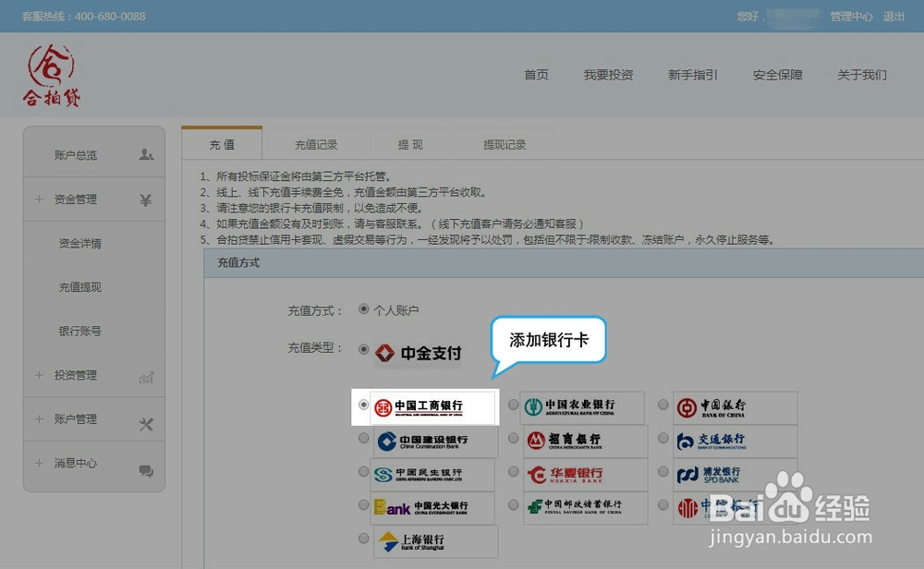Image resolution: width=924 pixels, height=569 pixels.
Task: Choose the 中国民生银行 radio button
Action: tap(363, 472)
